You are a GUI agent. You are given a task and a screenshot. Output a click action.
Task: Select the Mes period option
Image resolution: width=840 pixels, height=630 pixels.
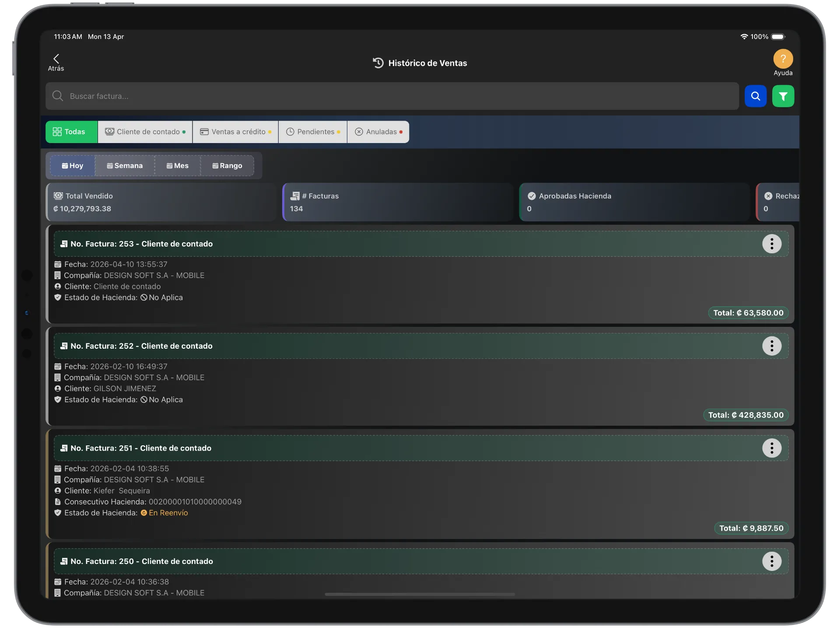click(x=178, y=166)
